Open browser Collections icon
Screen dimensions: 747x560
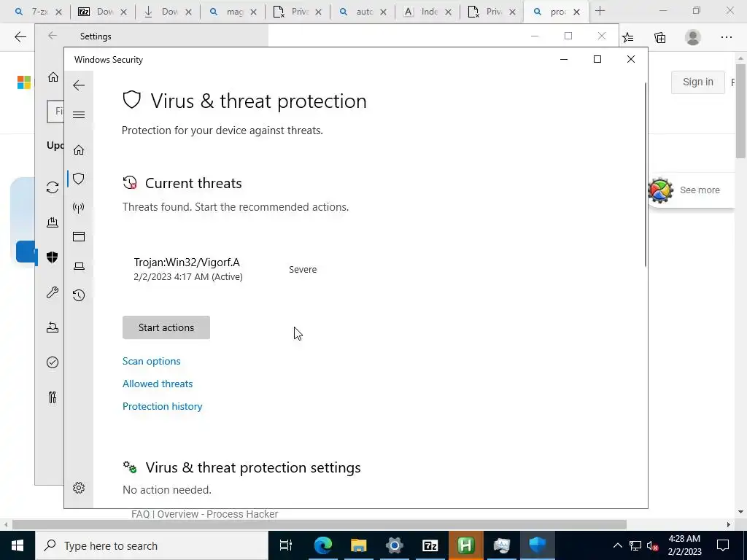[x=659, y=37]
